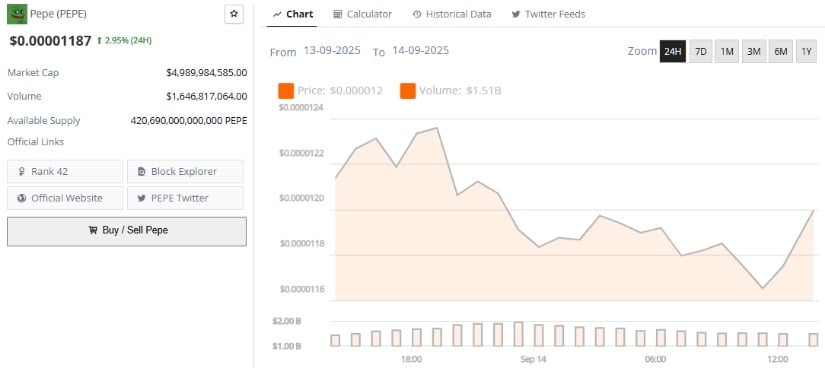View the Twitter Feeds tab
The width and height of the screenshot is (825, 368).
[x=548, y=14]
